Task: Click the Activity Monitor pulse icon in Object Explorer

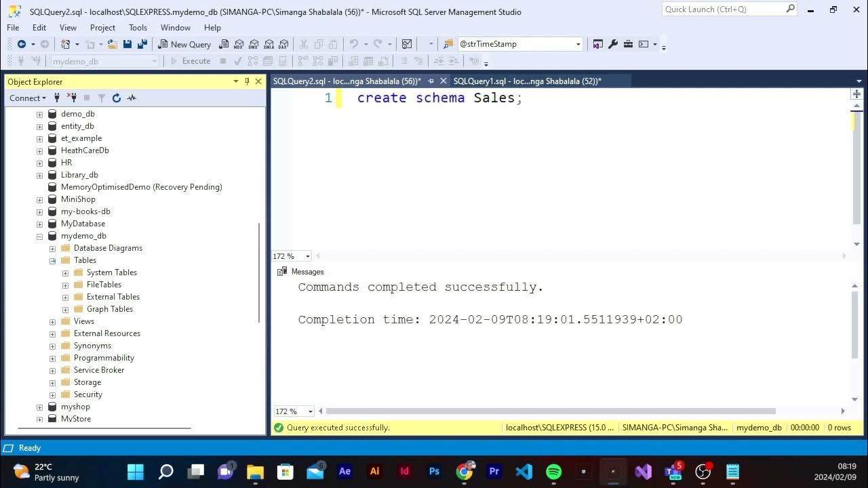Action: pyautogui.click(x=132, y=98)
